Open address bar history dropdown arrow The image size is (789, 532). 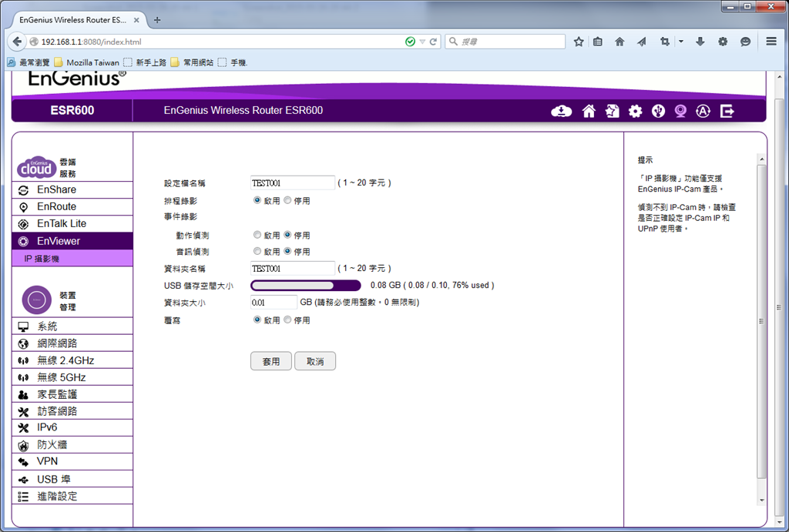(422, 42)
